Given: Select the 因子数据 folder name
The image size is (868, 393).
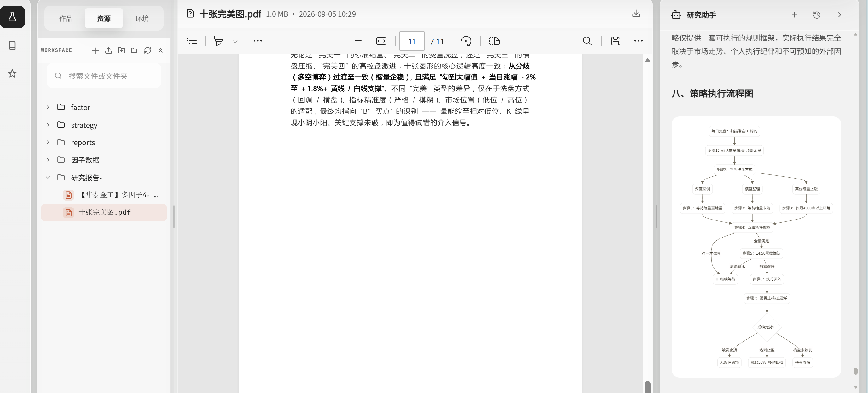Looking at the screenshot, I should tap(85, 160).
